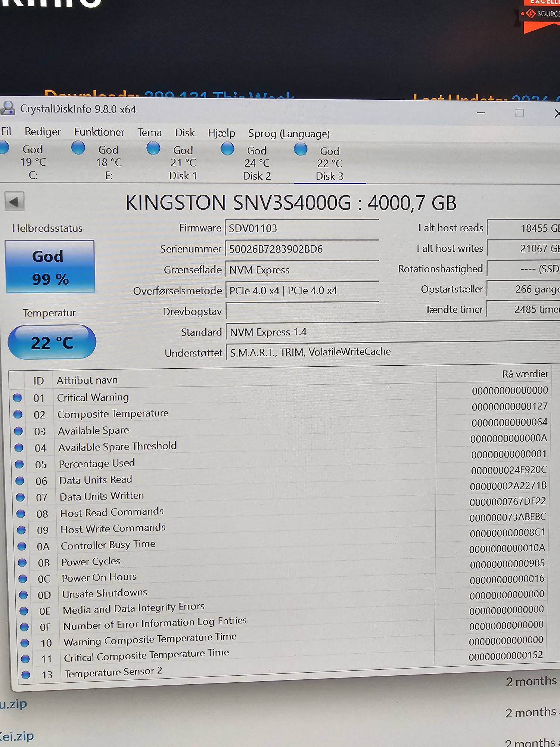Select Disk 2 blue status icon
Screen dimensions: 560x747
(227, 149)
